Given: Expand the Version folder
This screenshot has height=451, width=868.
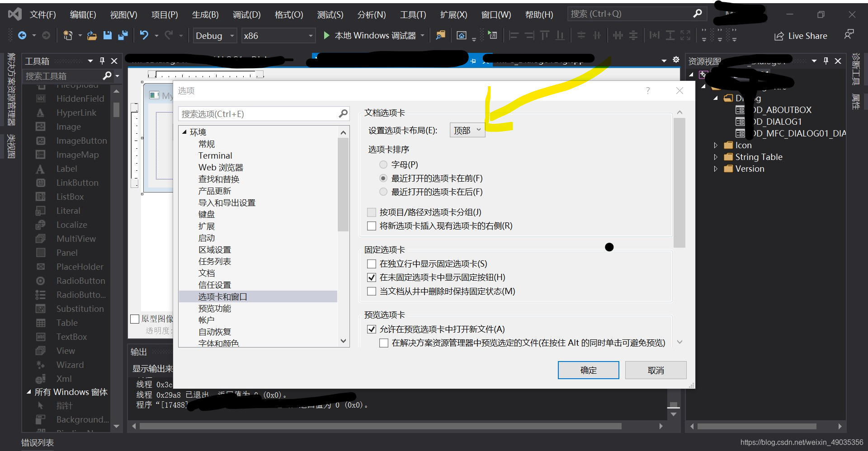Looking at the screenshot, I should [716, 169].
